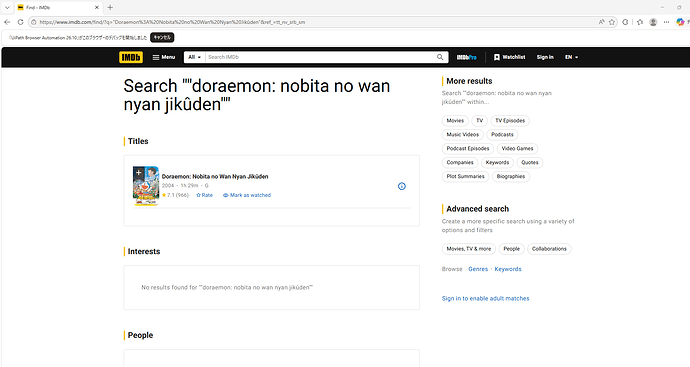
Task: Click the Rate star link
Action: click(x=204, y=195)
